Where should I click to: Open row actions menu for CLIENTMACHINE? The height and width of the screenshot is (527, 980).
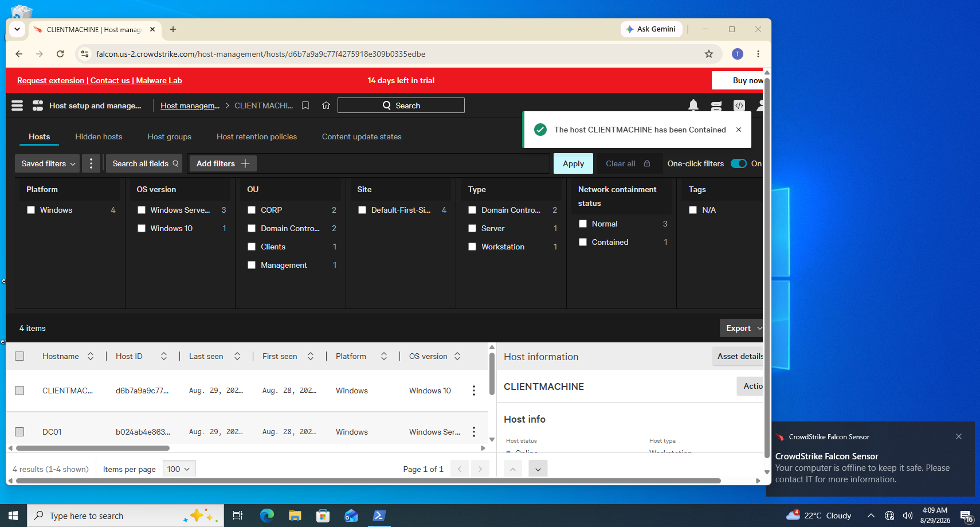(474, 391)
